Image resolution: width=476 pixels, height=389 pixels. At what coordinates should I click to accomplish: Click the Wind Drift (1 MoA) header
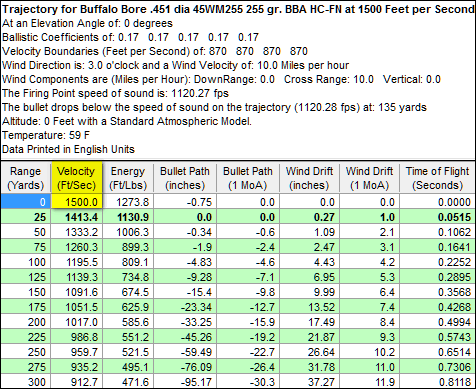369,178
